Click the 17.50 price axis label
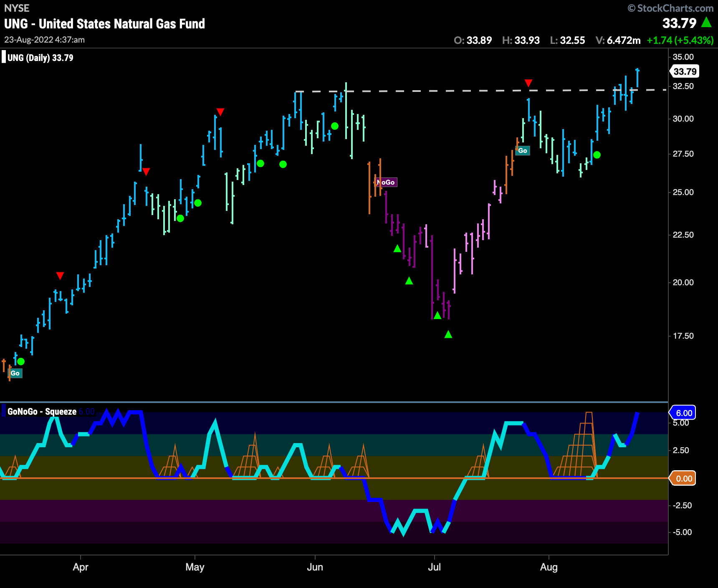The image size is (718, 588). pos(683,336)
